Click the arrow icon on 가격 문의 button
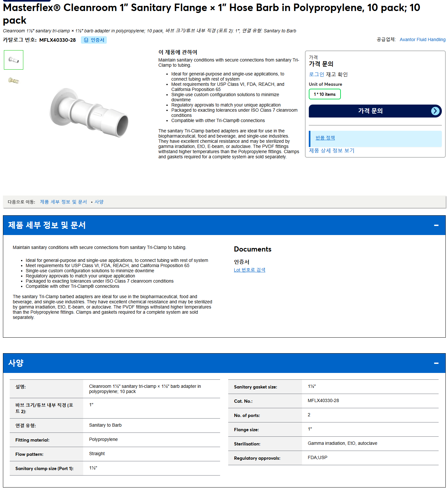This screenshot has height=494, width=448. tap(435, 111)
